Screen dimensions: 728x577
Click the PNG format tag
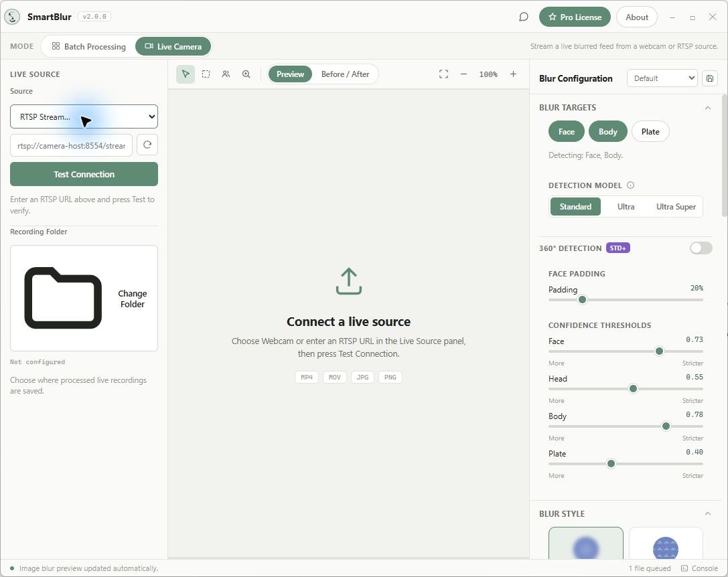[x=390, y=378]
